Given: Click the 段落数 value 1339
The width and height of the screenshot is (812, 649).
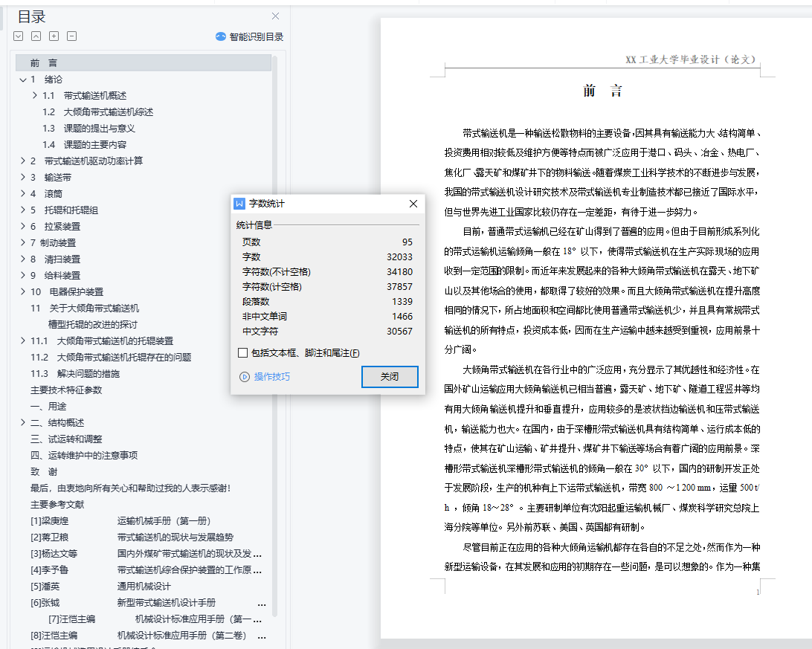Looking at the screenshot, I should tap(402, 302).
